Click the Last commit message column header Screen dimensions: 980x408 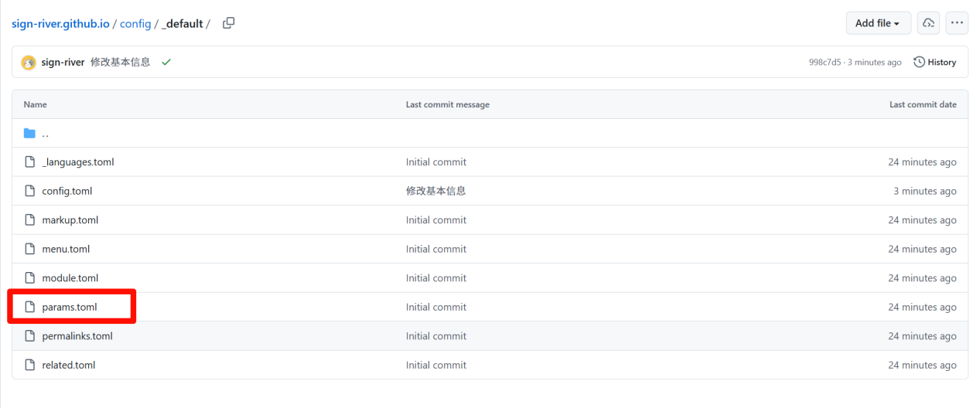(x=448, y=104)
